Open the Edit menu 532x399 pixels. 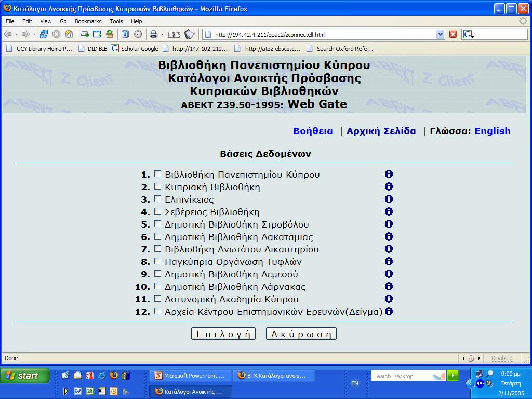click(x=27, y=21)
